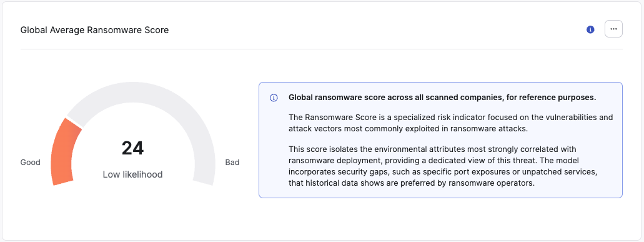This screenshot has height=242, width=644.
Task: Click the 'Bad' gauge label
Action: point(232,163)
